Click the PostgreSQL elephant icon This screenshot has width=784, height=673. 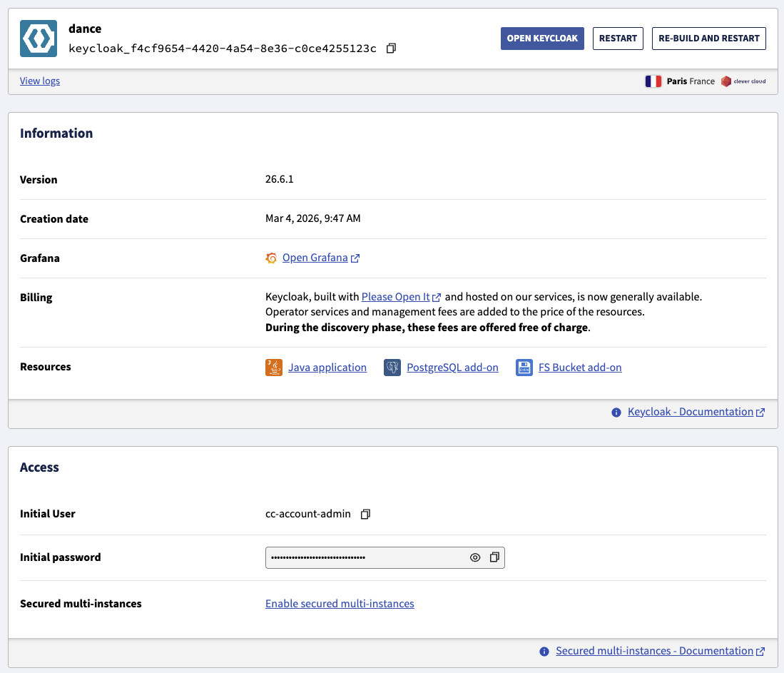tap(392, 368)
